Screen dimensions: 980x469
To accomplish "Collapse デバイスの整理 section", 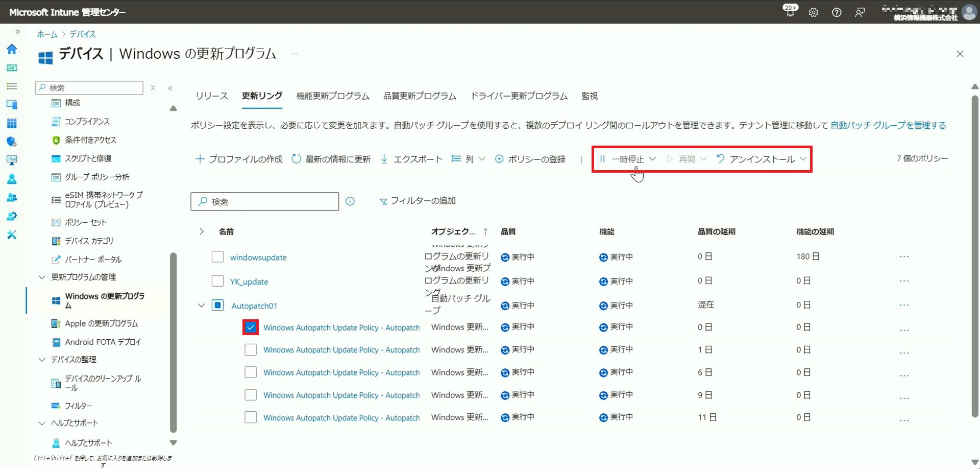I will (x=42, y=360).
